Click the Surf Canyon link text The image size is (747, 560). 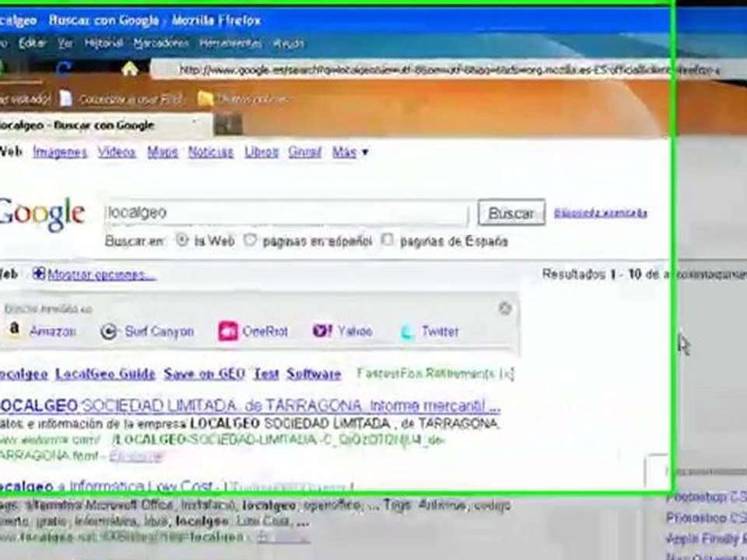(159, 331)
